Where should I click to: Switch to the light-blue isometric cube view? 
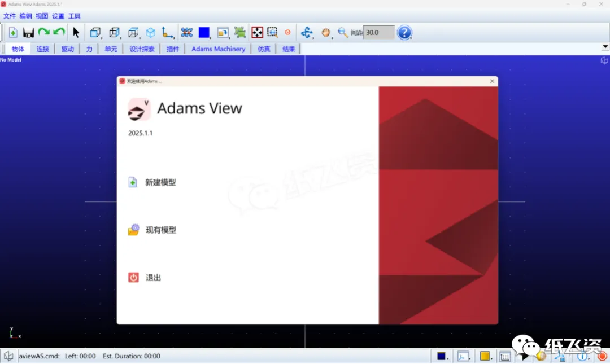(151, 33)
